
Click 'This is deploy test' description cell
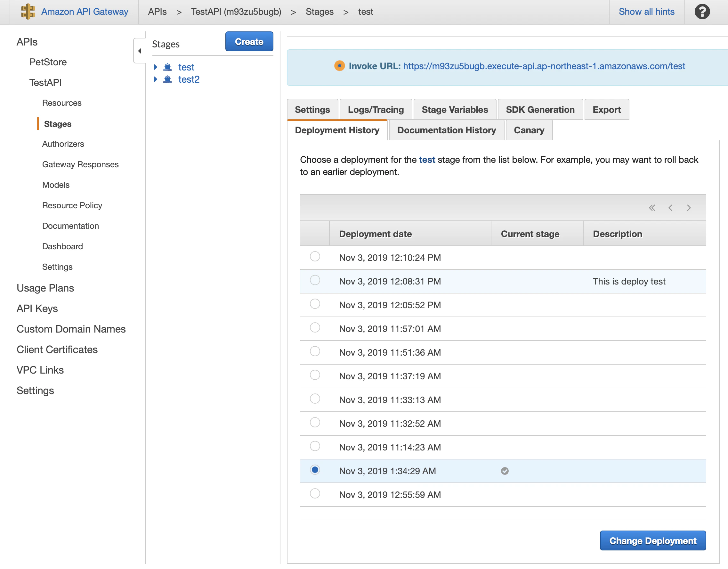point(629,281)
